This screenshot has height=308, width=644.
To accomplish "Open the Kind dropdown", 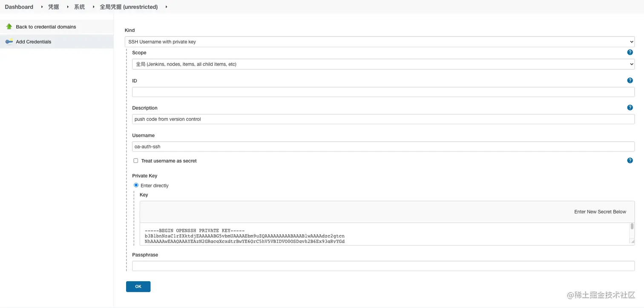I will tap(379, 42).
